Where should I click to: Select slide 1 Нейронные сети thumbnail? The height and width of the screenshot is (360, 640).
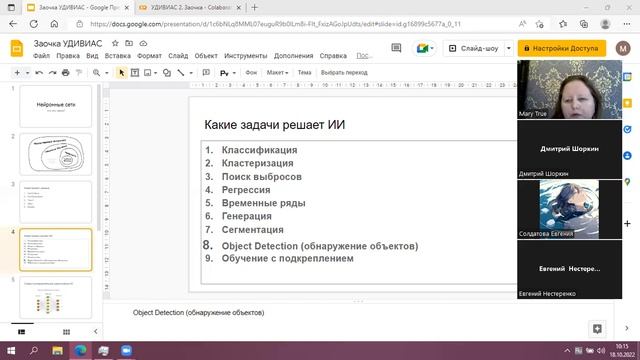coord(56,107)
